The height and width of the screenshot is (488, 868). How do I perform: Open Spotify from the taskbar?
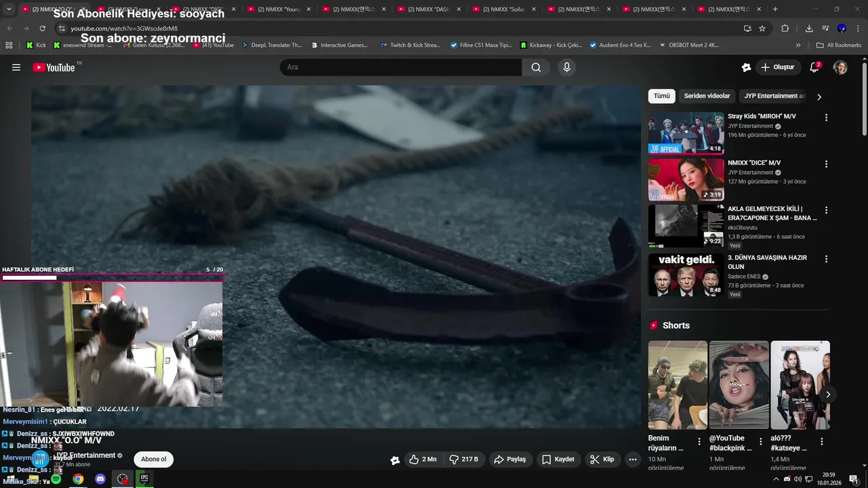(56, 479)
